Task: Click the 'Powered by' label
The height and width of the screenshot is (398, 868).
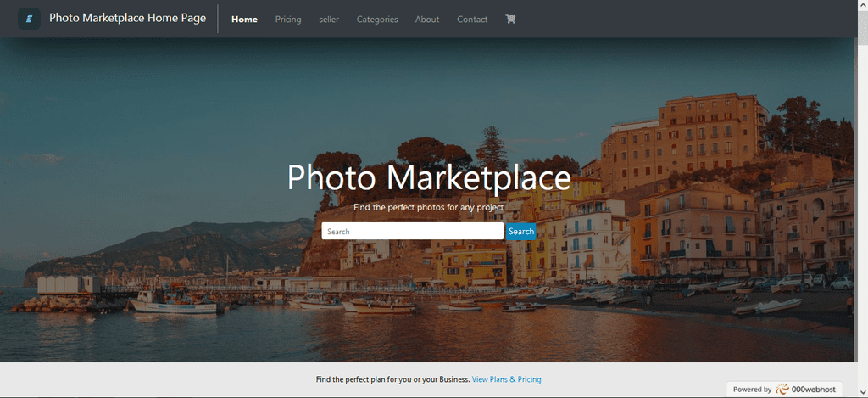Action: coord(753,390)
